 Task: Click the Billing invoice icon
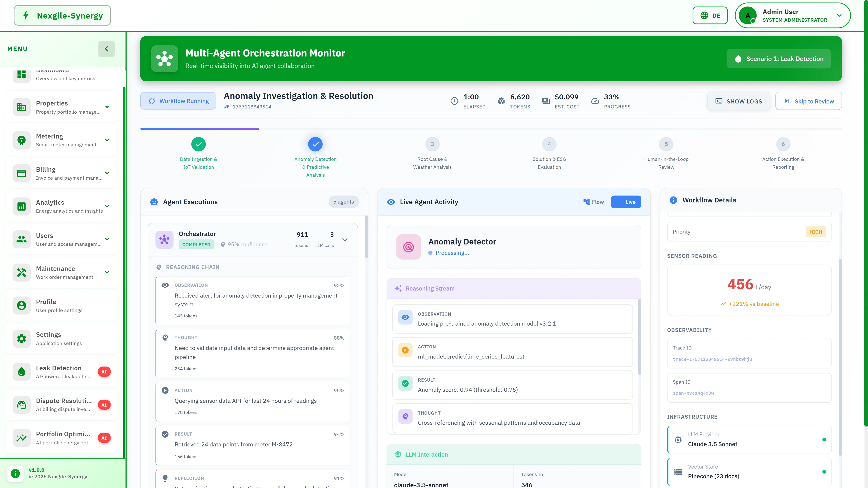[21, 173]
